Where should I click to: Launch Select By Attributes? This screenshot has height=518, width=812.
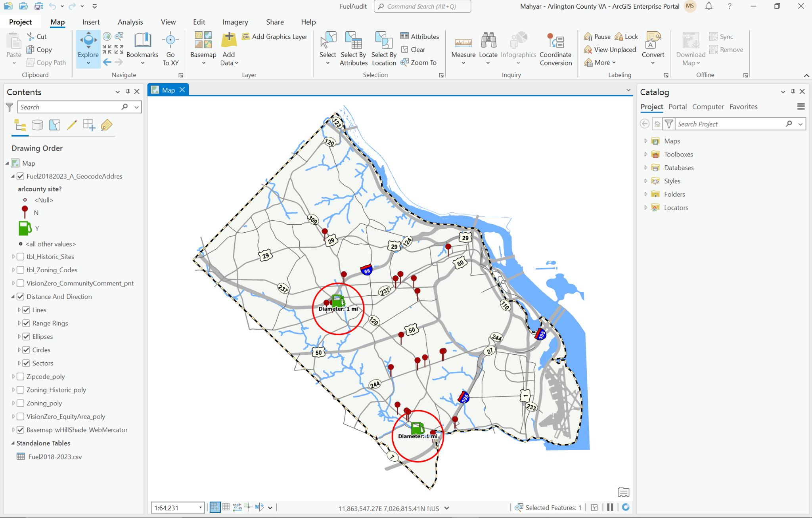353,48
